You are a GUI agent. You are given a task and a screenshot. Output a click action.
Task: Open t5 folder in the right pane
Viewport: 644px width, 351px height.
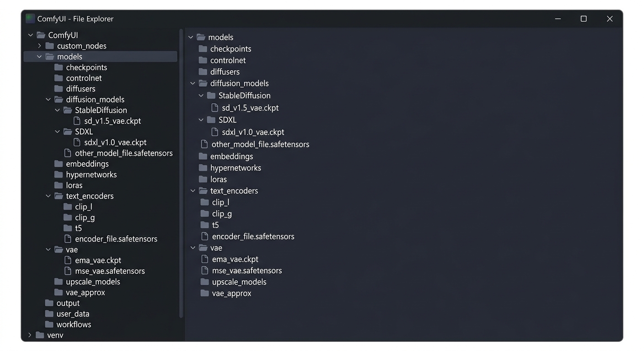click(215, 225)
